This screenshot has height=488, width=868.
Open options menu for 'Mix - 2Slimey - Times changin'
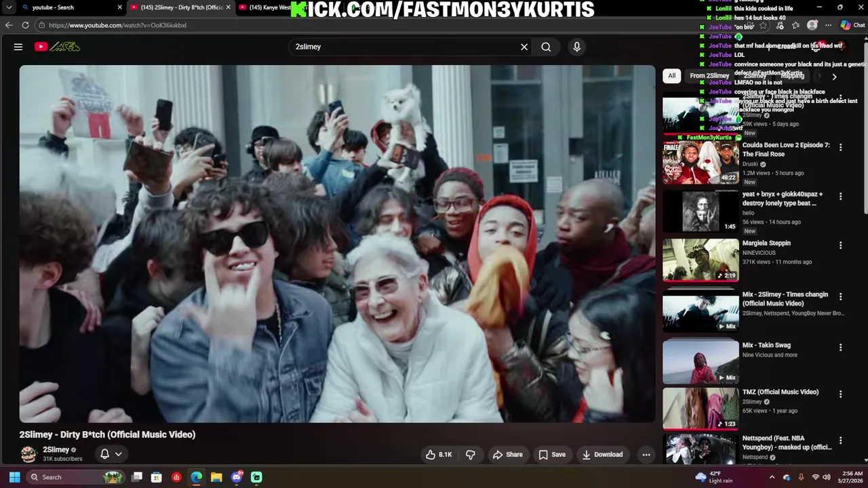840,297
